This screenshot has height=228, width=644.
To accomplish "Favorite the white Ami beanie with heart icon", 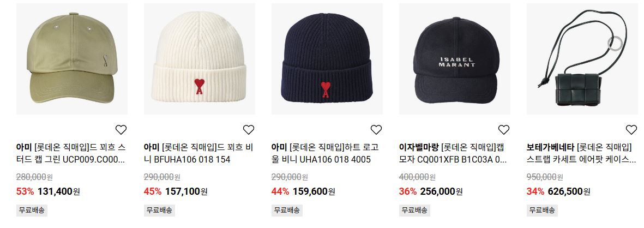I will point(249,130).
